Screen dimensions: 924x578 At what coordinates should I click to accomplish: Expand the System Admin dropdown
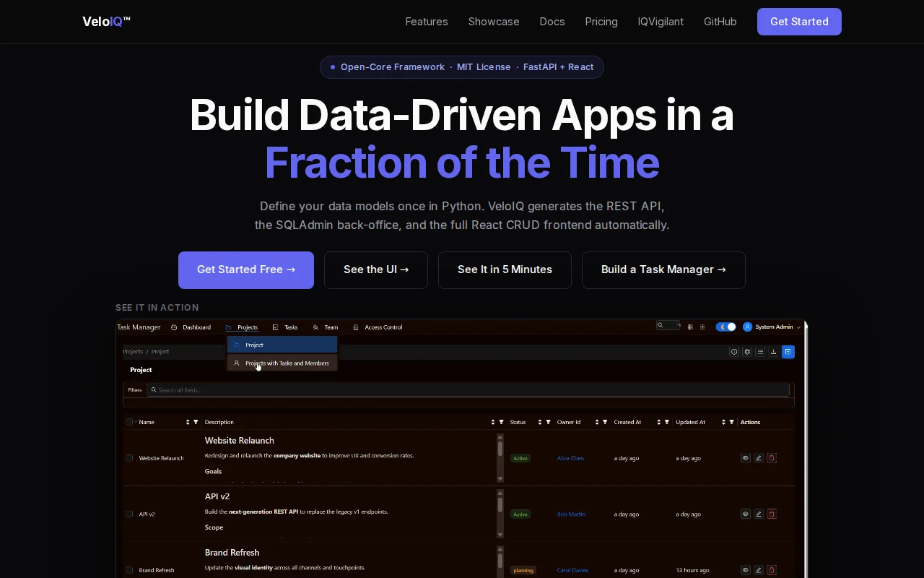798,327
